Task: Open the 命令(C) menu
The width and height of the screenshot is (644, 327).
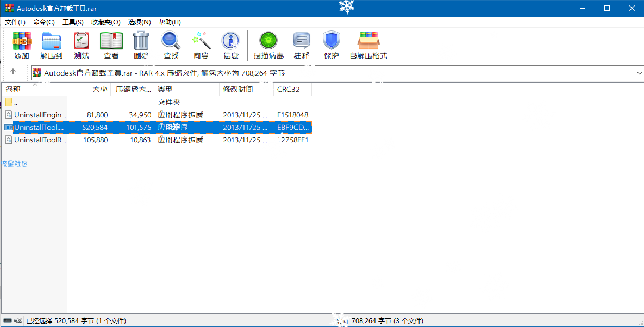Action: [x=44, y=22]
